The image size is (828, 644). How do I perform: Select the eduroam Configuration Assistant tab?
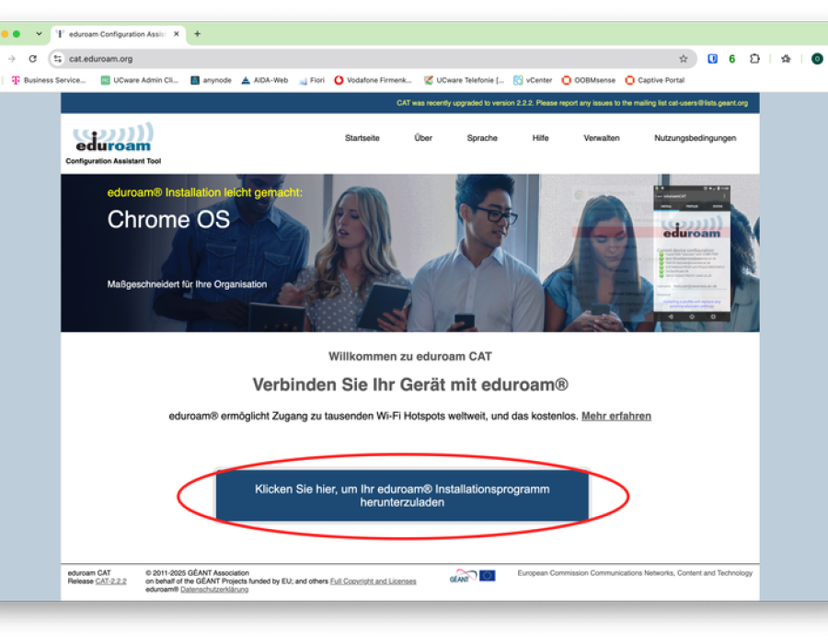pyautogui.click(x=119, y=34)
